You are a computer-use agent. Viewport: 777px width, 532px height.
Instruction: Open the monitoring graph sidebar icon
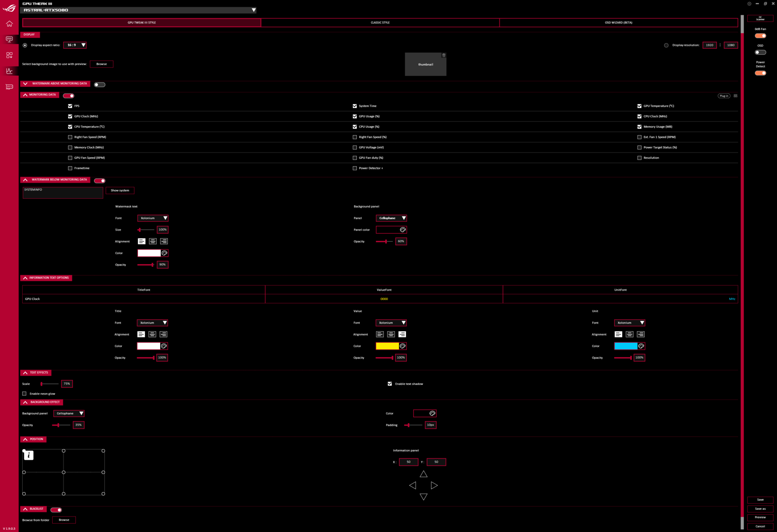coord(9,71)
